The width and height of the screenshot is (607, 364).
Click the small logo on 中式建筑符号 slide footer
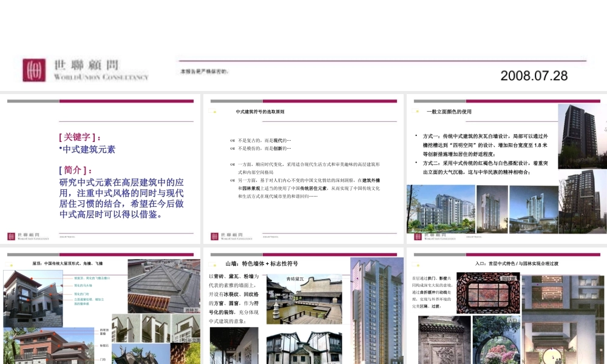pos(214,236)
